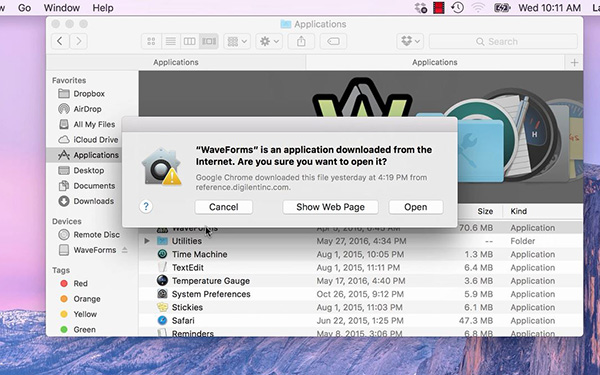Click the Wi-Fi menu bar icon

click(x=477, y=8)
